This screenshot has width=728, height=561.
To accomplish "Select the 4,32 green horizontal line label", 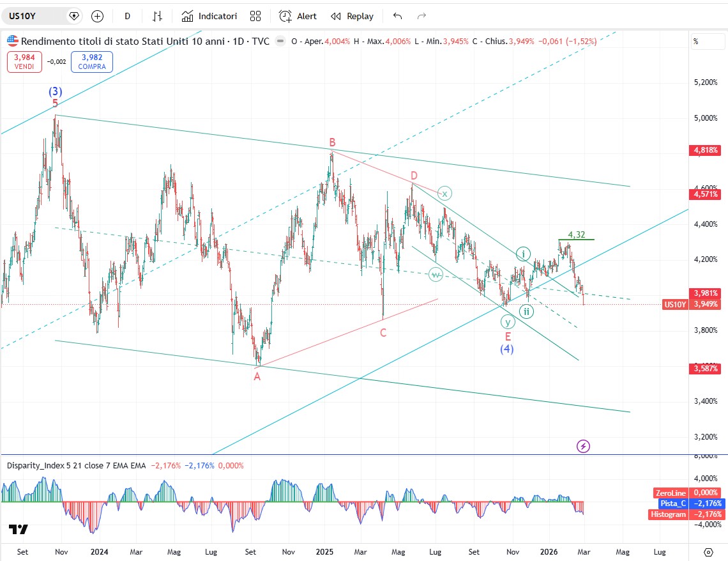I will [577, 234].
